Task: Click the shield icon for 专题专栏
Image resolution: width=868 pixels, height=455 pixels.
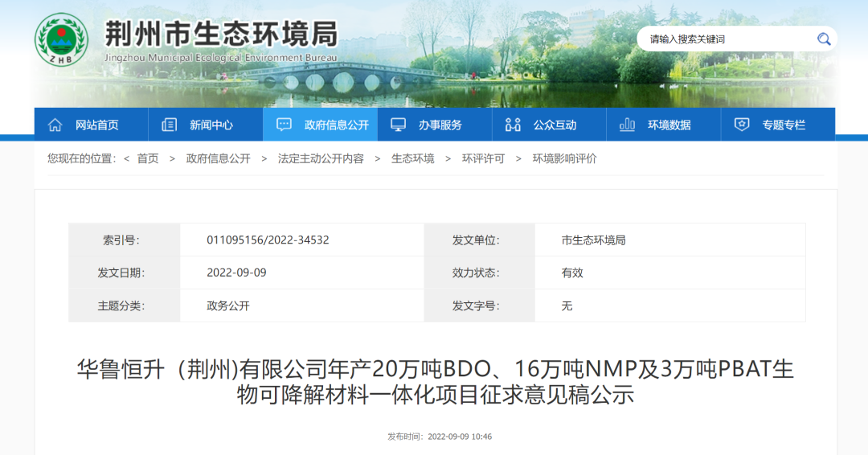Action: pyautogui.click(x=743, y=125)
